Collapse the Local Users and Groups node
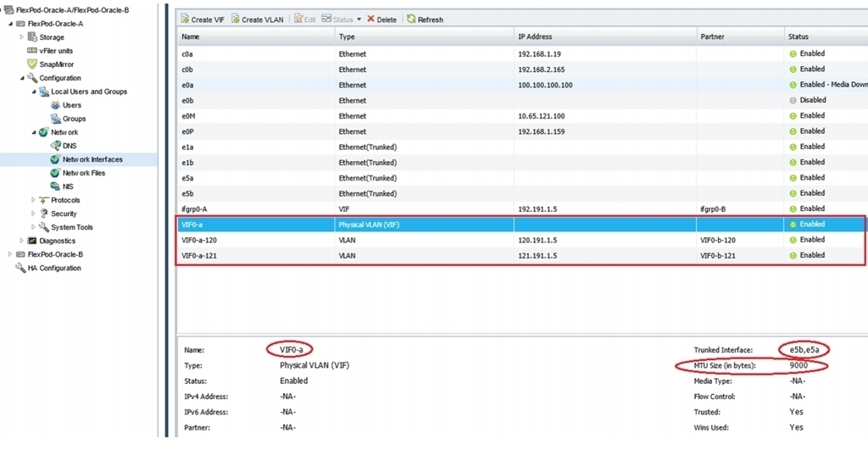868x461 pixels. (34, 92)
